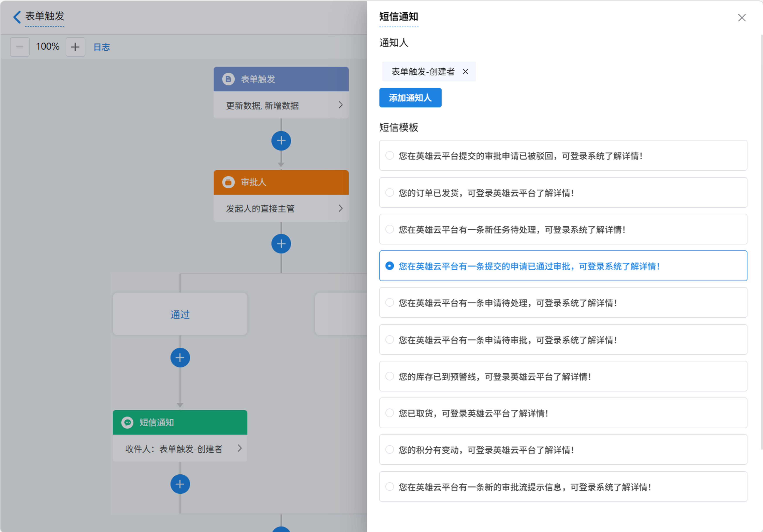Select the 审批申请已被驳回 SMS template

pyautogui.click(x=389, y=156)
